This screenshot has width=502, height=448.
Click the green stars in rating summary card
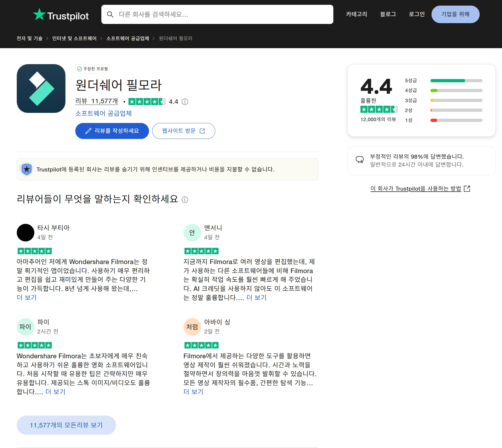[x=379, y=109]
